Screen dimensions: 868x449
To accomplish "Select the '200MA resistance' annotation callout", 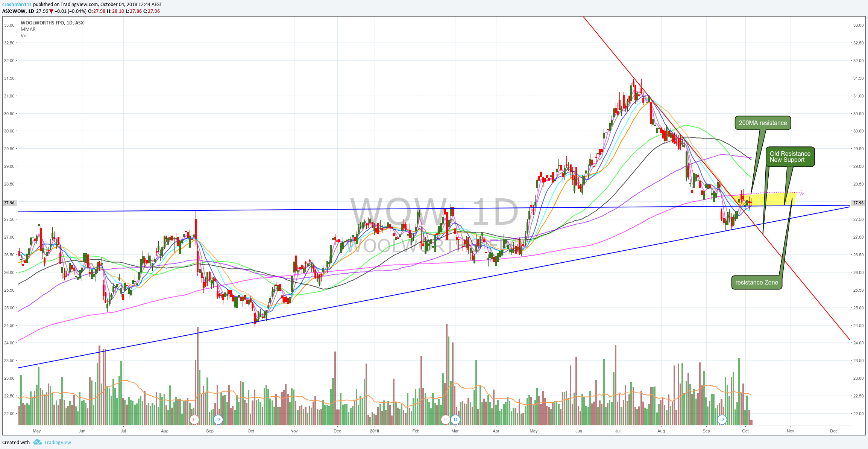I will 763,123.
